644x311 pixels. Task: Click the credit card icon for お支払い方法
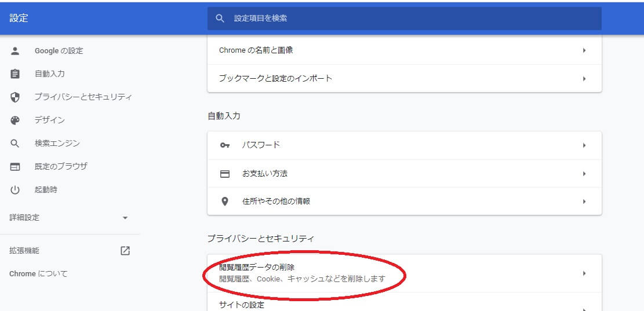[225, 174]
